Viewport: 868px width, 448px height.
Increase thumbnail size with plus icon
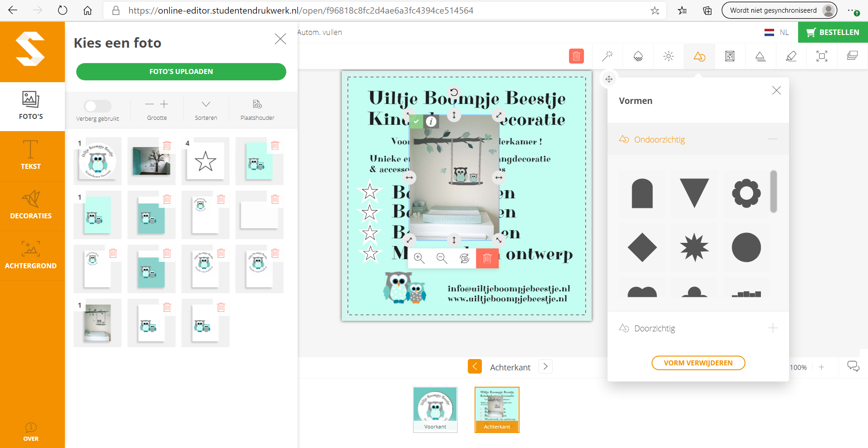click(x=164, y=104)
